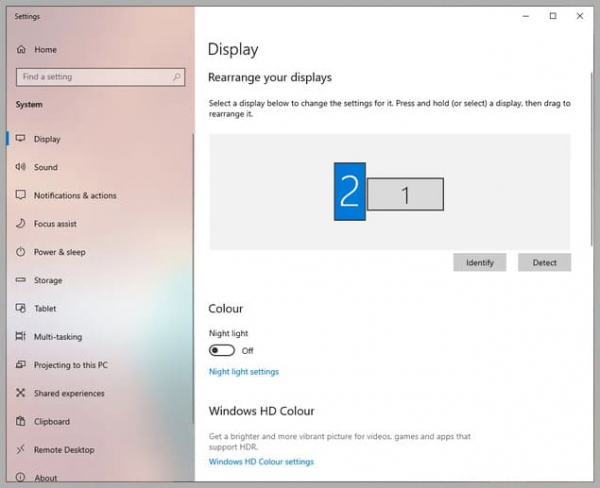Click the Remote Desktop icon

point(21,449)
